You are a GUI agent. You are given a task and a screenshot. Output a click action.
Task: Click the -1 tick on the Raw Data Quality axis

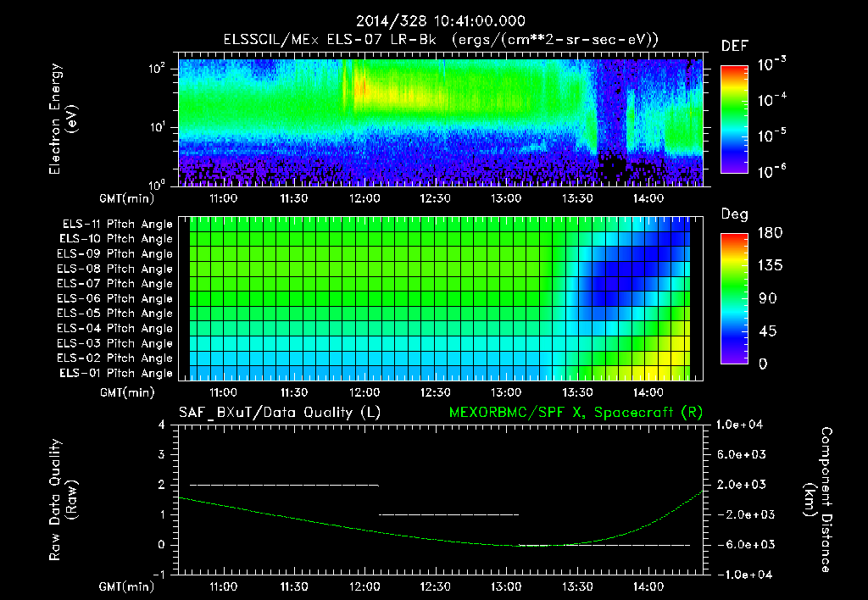click(x=159, y=575)
